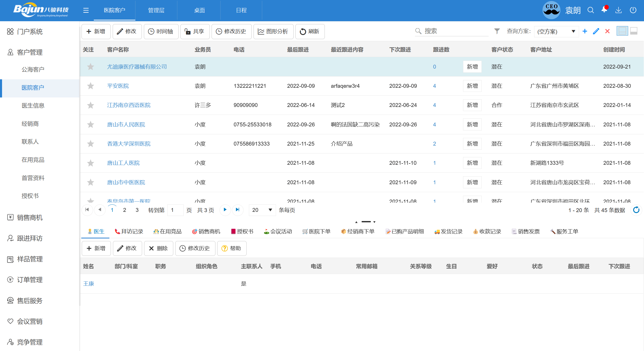Click the download icon in header
Image resolution: width=644 pixels, height=351 pixels.
click(618, 10)
